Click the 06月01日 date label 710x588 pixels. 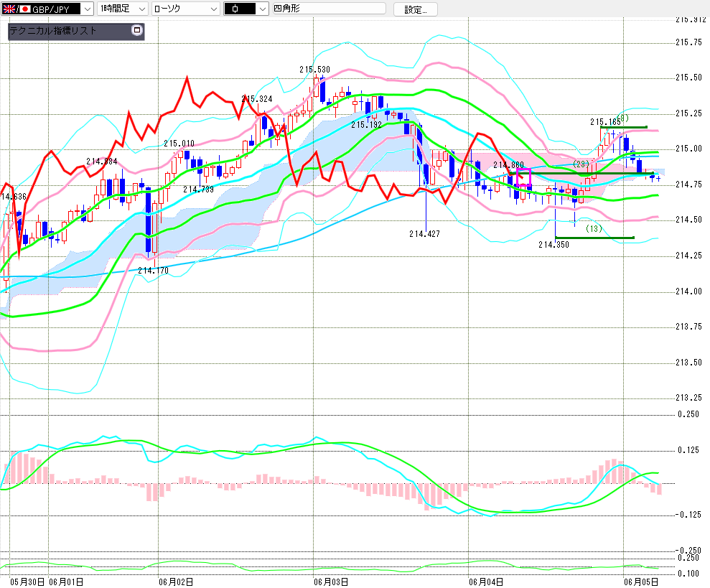65,582
